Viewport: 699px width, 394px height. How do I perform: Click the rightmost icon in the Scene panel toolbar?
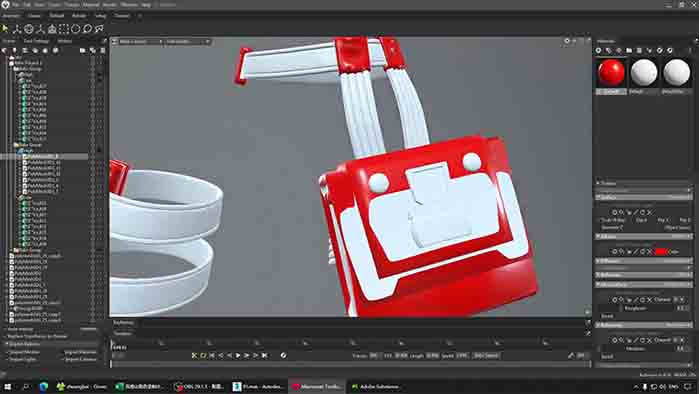pyautogui.click(x=103, y=50)
